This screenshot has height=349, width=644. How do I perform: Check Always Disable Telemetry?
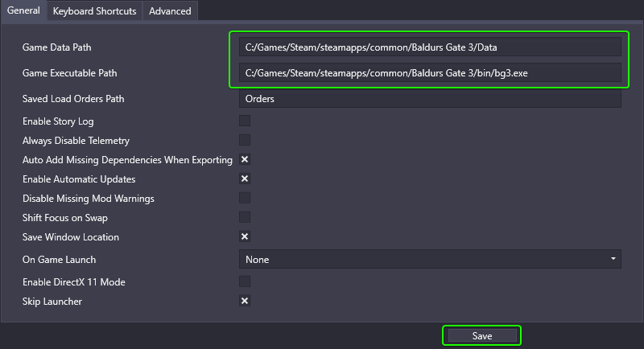[245, 140]
